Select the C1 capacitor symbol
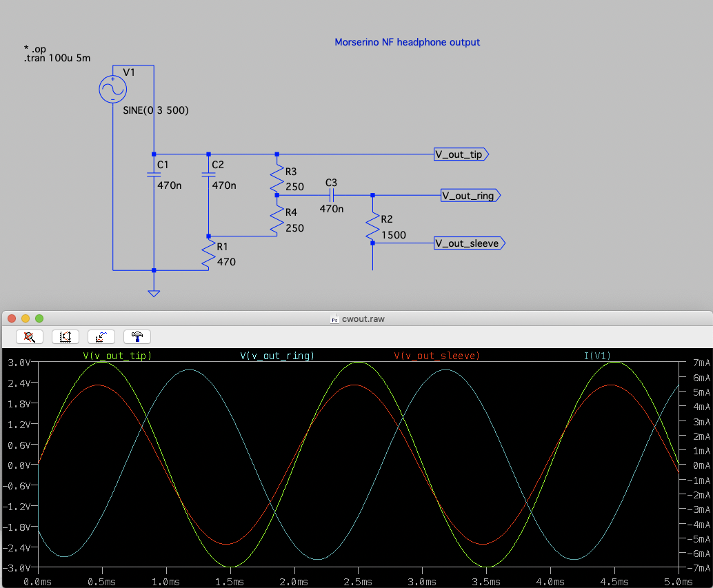Screen dimensions: 713x588 154,174
